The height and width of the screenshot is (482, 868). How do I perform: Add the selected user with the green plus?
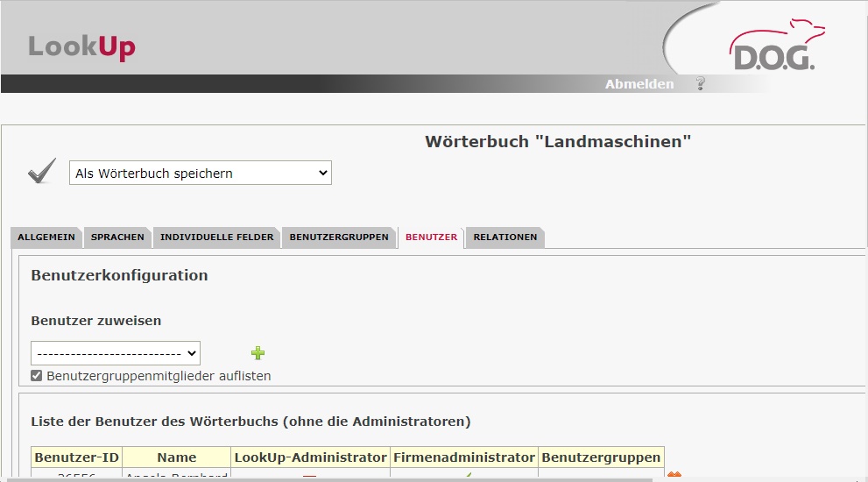258,353
